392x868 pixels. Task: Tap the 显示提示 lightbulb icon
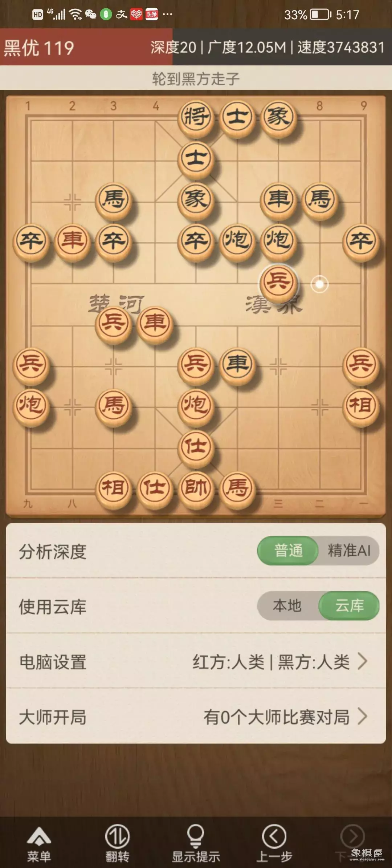point(196,836)
